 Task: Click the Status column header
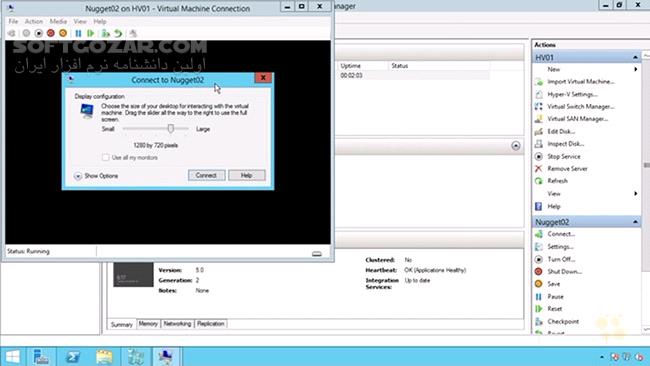point(439,66)
